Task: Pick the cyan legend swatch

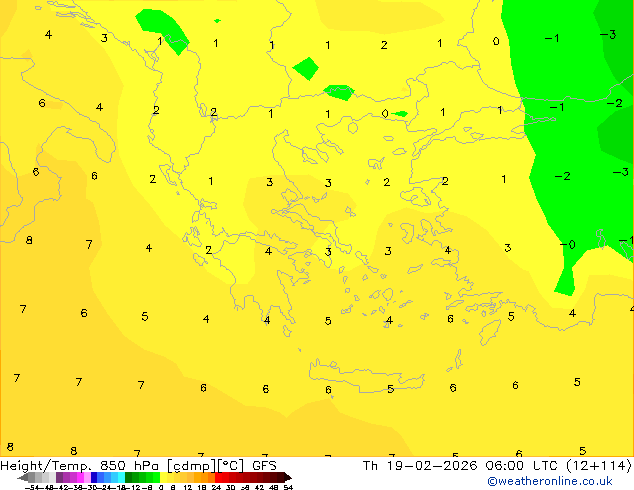Action: coord(122,477)
